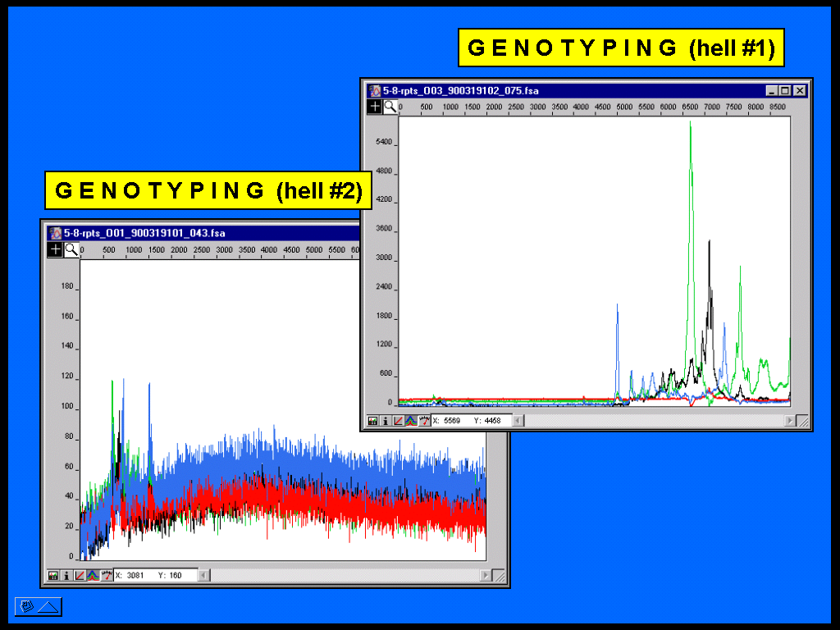Choose the colored peaks view icon in 043.fsa

pyautogui.click(x=93, y=576)
